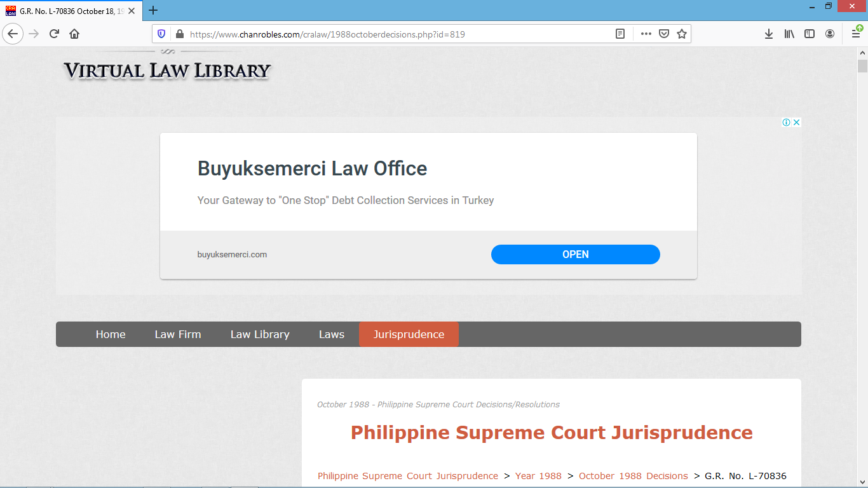Click the 'October 1988 - Philippine Supreme Court Decisions/Resolutions' text
Screen dimensions: 868x488
(x=438, y=405)
